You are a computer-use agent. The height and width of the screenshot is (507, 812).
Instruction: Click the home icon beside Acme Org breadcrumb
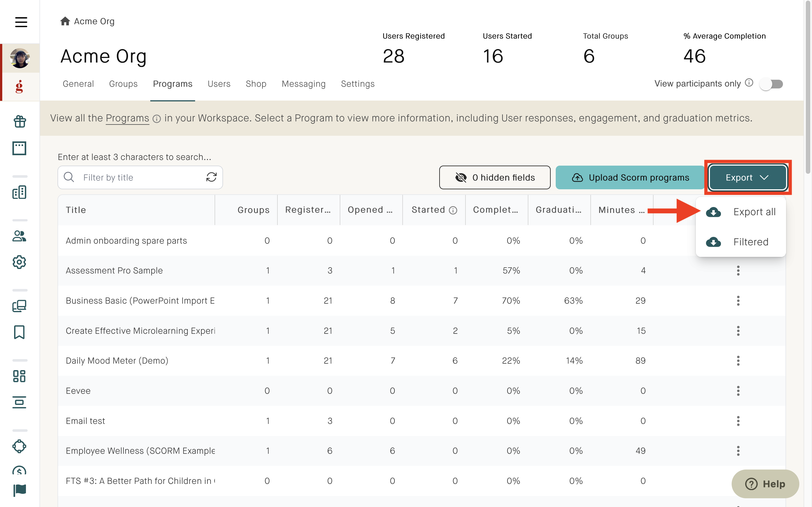tap(65, 21)
